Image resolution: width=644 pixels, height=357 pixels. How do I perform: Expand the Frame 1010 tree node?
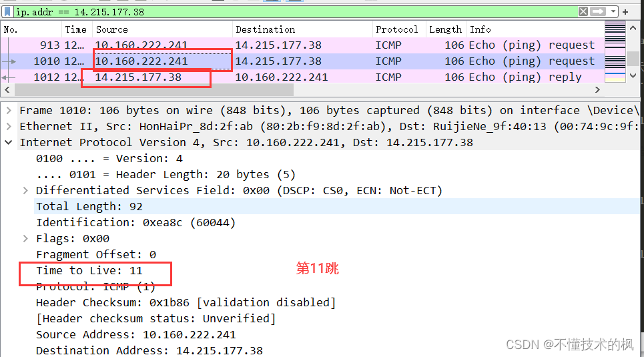9,111
